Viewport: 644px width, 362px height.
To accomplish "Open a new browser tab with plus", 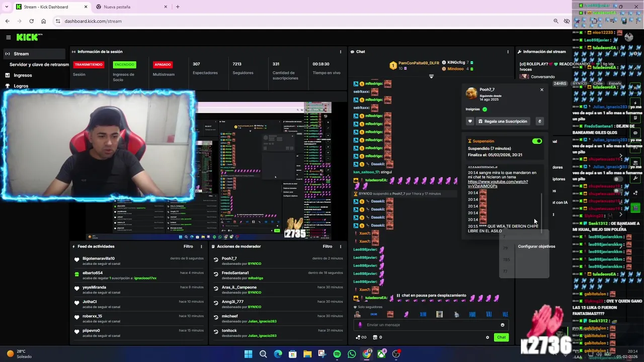I will pyautogui.click(x=177, y=7).
